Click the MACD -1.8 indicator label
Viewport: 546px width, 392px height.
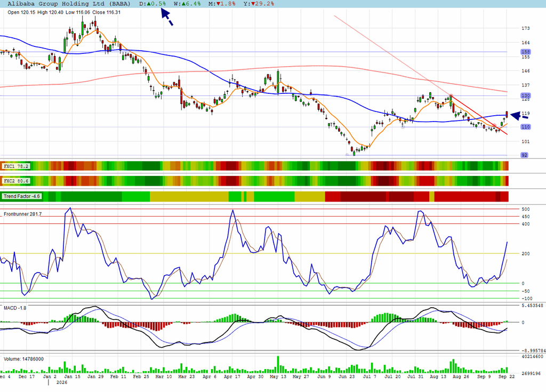[15, 308]
